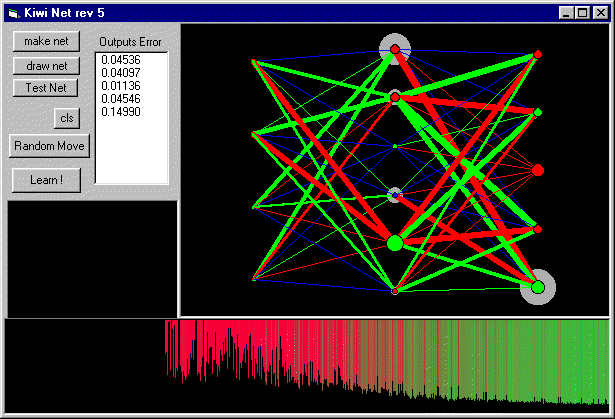Select error value 0.04536
Image resolution: width=615 pixels, height=419 pixels.
pos(121,60)
